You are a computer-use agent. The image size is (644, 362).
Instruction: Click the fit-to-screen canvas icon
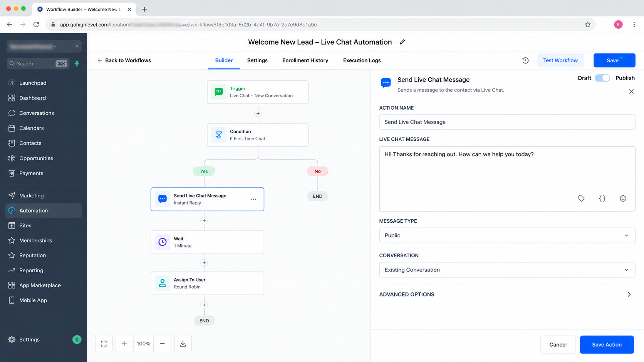click(104, 344)
